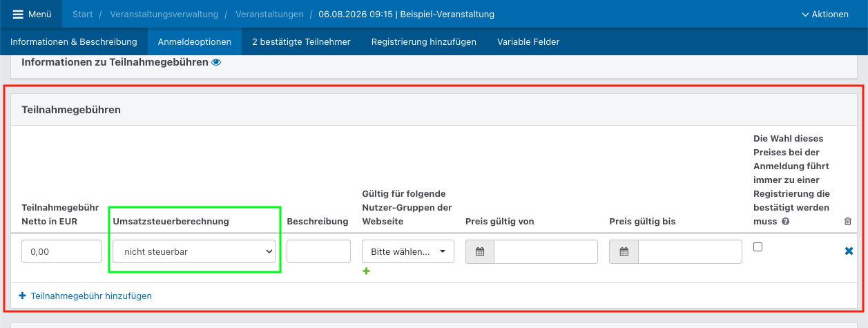Click Teilnahmegebühr hinzufügen link

(x=86, y=296)
